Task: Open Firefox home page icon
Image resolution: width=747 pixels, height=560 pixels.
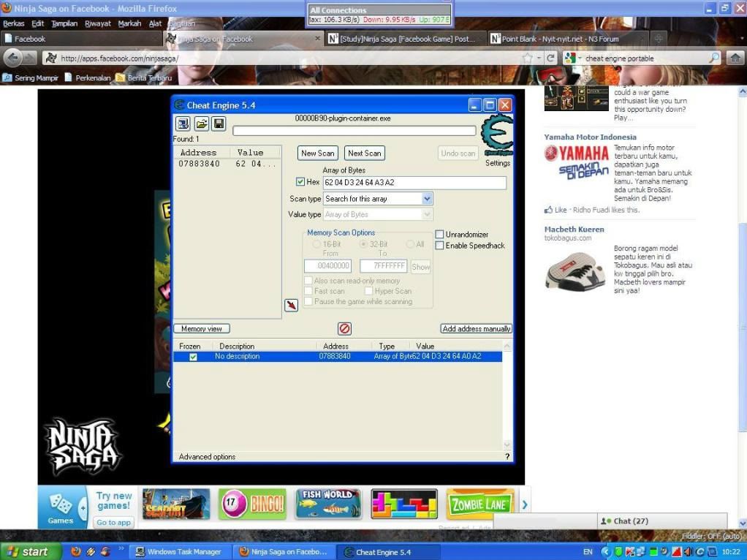Action: [x=735, y=58]
